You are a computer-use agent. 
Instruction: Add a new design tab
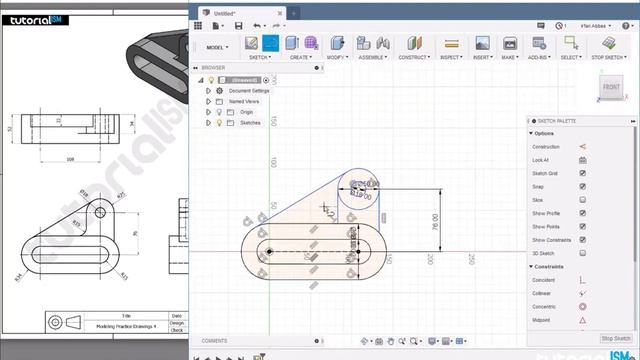tap(293, 13)
